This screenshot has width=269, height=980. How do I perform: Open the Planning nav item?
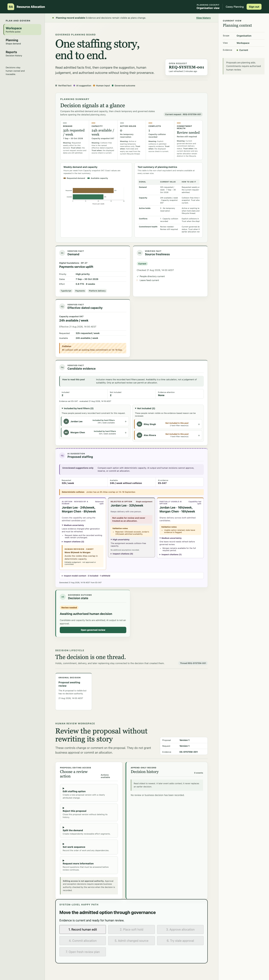22,41
